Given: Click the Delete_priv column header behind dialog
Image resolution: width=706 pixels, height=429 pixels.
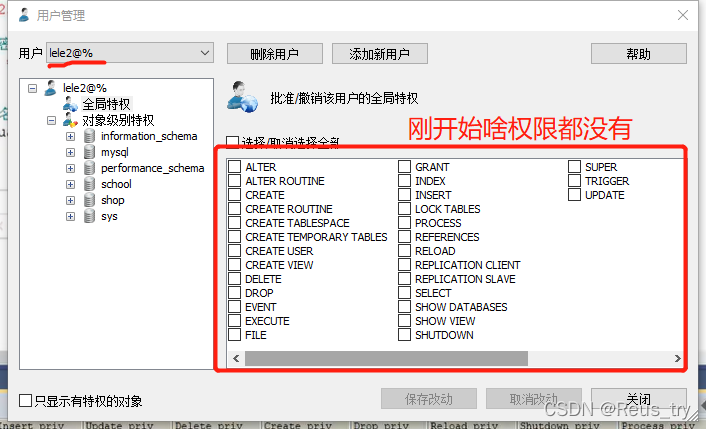Looking at the screenshot, I should [208, 425].
